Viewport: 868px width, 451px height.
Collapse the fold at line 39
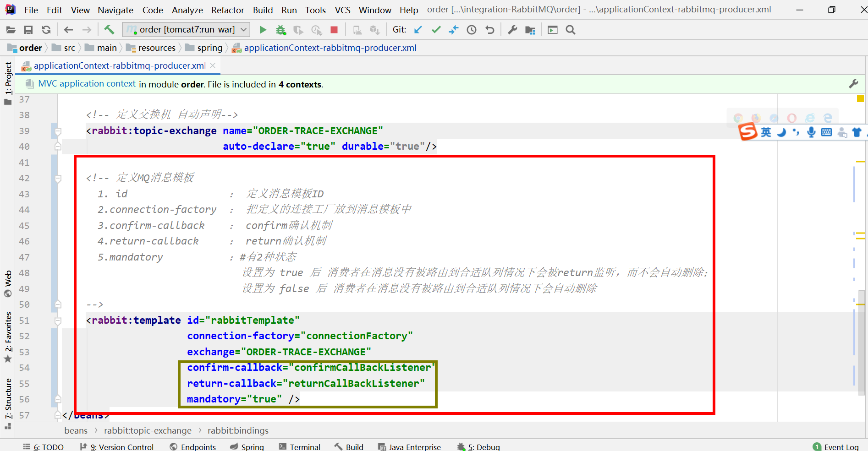pyautogui.click(x=58, y=131)
